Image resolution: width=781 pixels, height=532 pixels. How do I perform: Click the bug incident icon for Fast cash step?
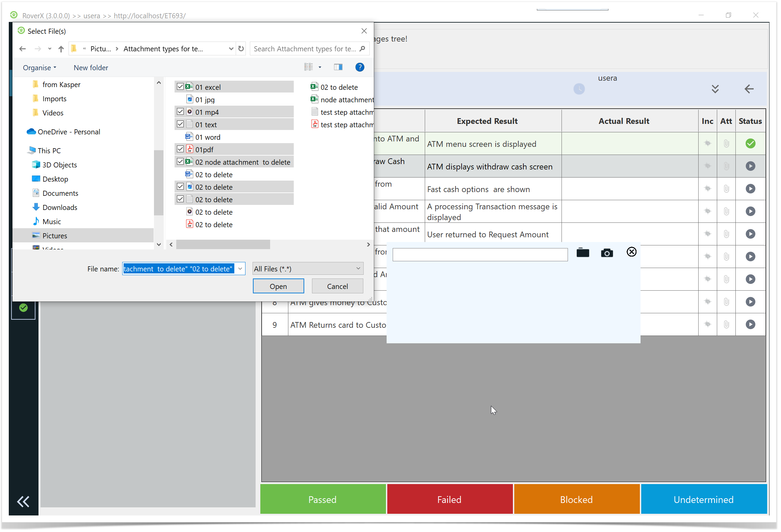tap(707, 189)
